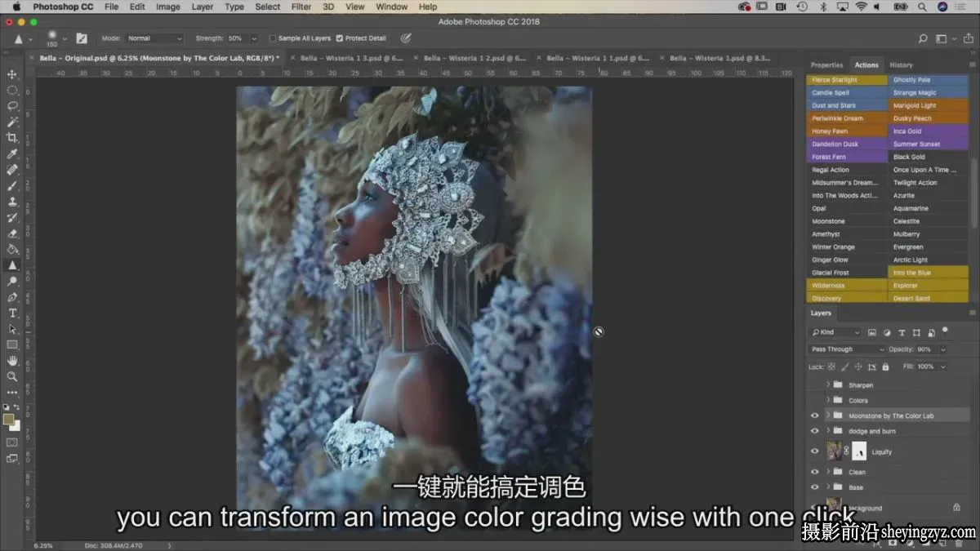Run the Fierce Starlight action
The image size is (980, 551).
click(x=847, y=80)
